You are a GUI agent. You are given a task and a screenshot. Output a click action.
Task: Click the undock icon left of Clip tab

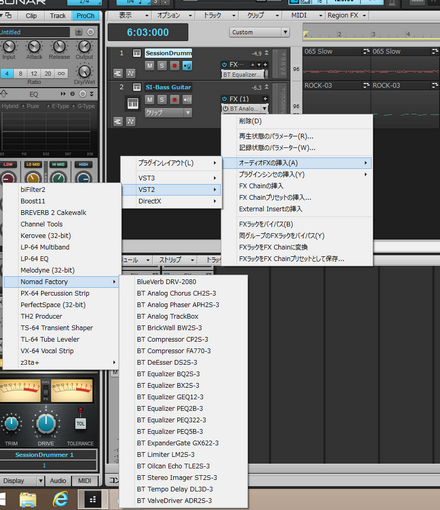(x=7, y=15)
